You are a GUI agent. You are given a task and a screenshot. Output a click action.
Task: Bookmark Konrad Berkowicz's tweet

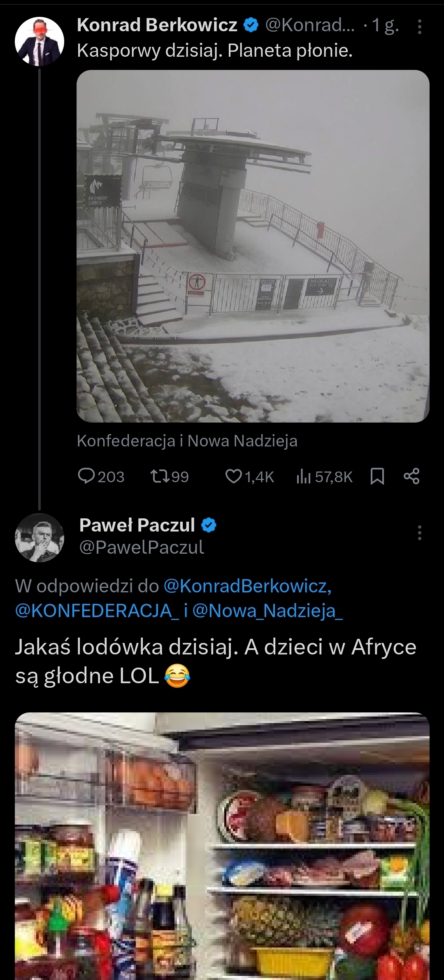377,476
